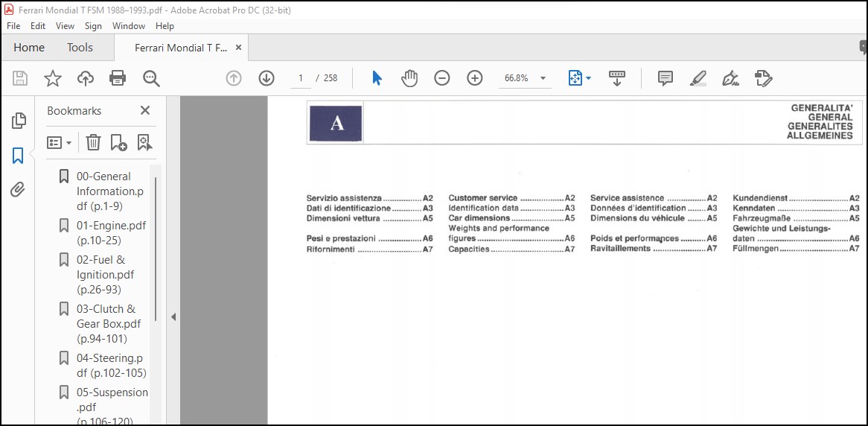This screenshot has width=868, height=426.
Task: Close the Bookmarks panel
Action: click(x=145, y=110)
